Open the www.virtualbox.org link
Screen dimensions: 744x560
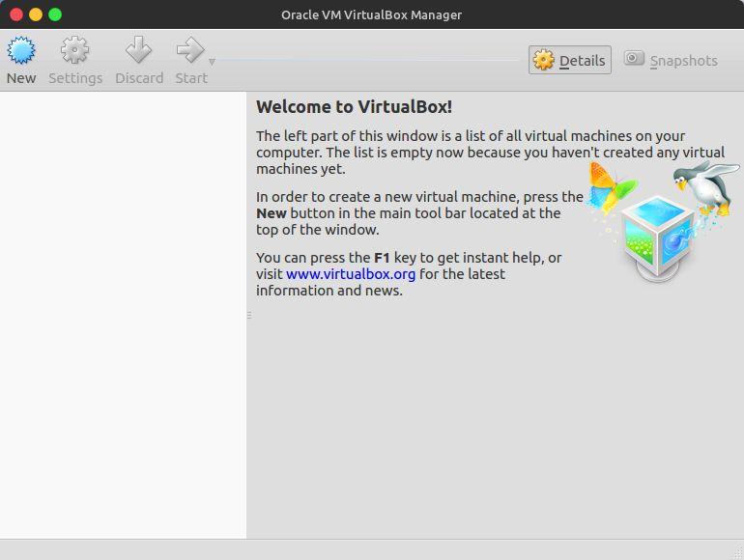[351, 274]
